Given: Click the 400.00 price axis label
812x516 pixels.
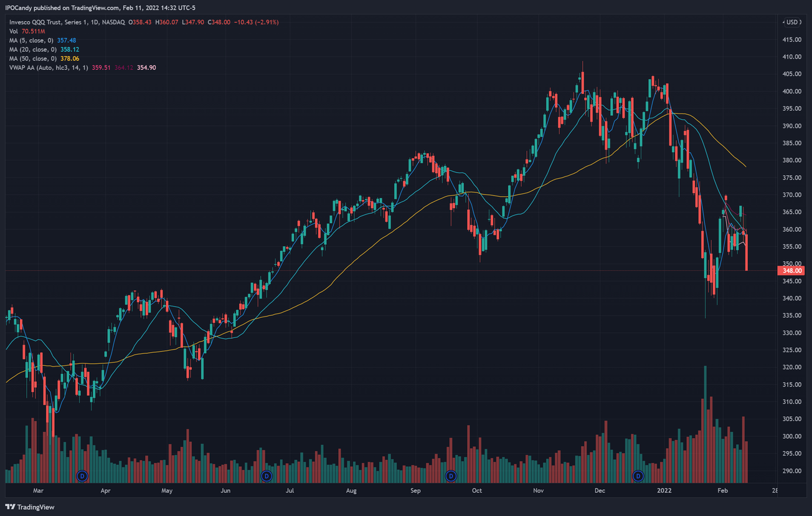Looking at the screenshot, I should [x=791, y=91].
